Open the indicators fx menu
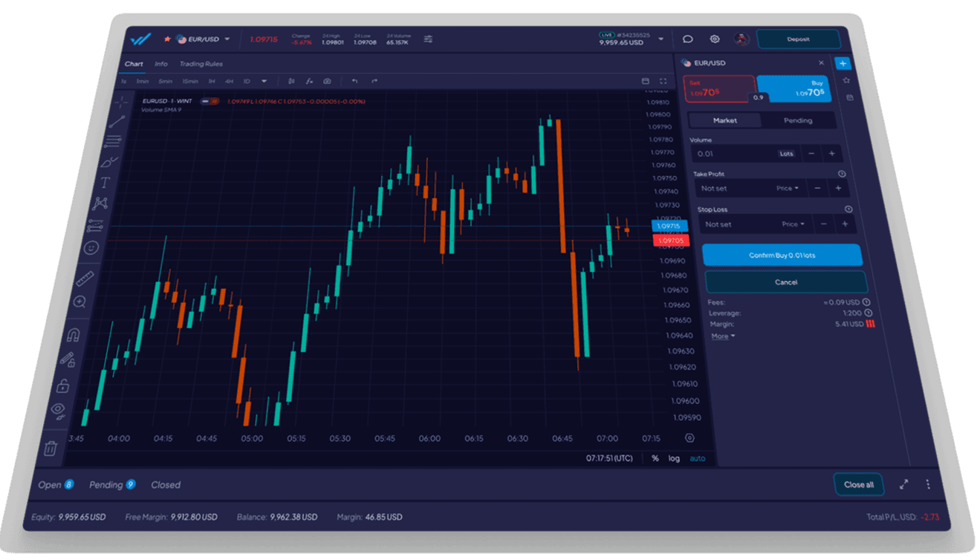 pos(310,81)
